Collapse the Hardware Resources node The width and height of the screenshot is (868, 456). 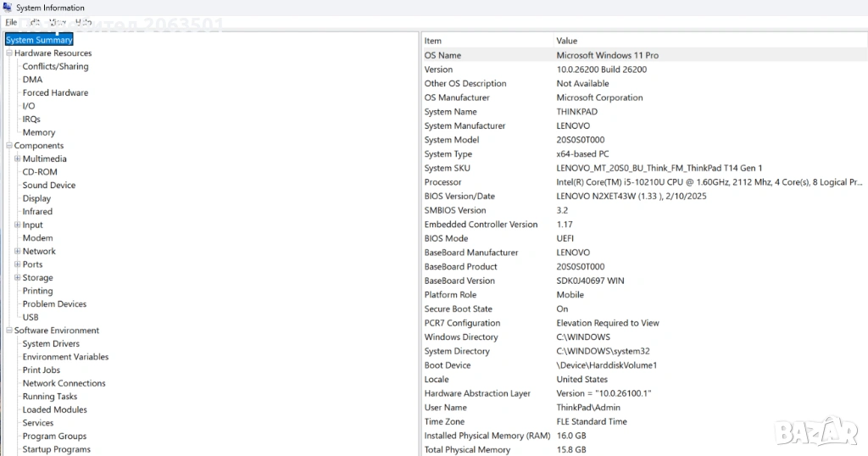coord(8,53)
